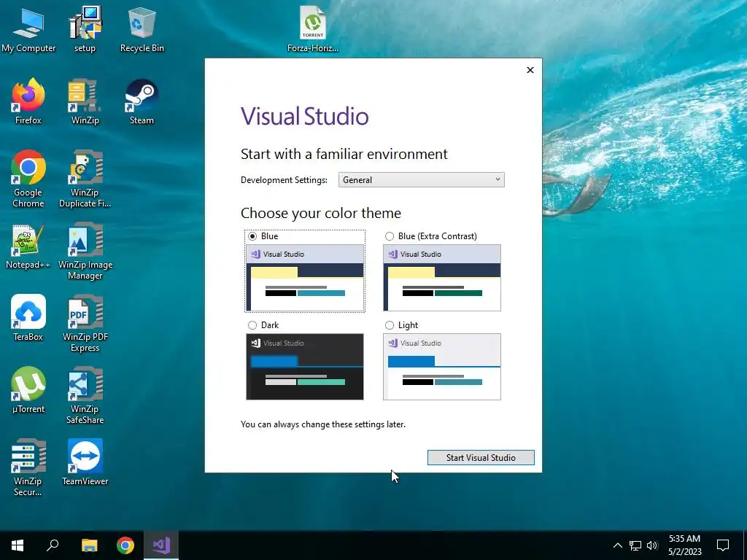Open the volume speaker tray icon
Screen dimensions: 747x560
[x=652, y=545]
